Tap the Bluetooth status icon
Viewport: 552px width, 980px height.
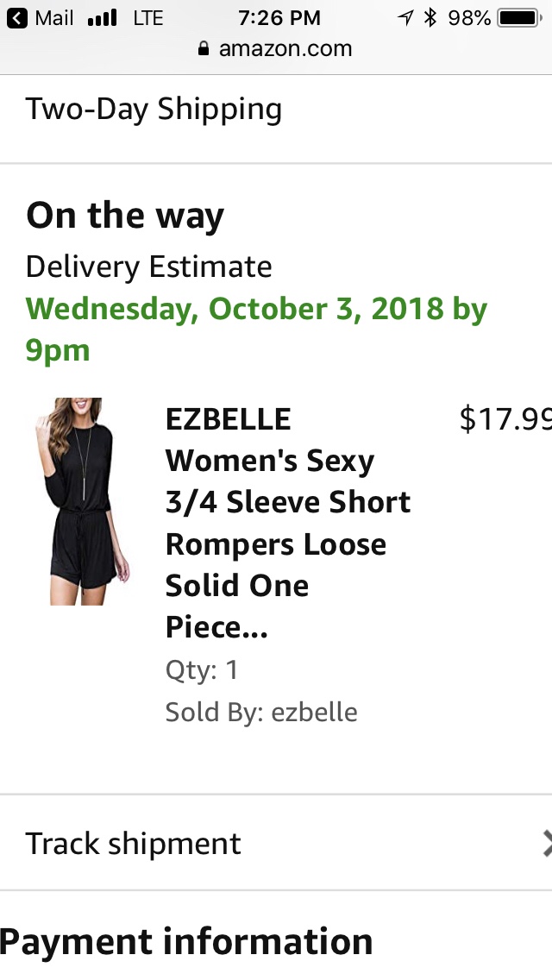[x=431, y=18]
